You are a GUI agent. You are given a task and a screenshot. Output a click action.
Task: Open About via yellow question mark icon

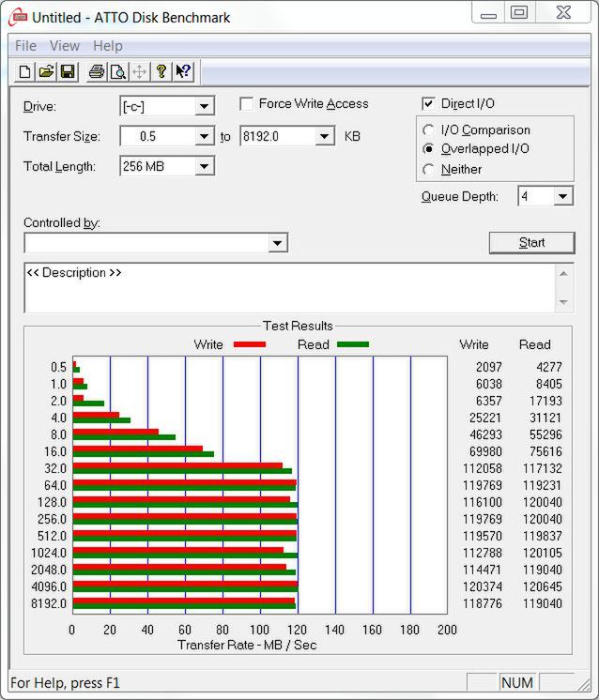click(x=161, y=72)
